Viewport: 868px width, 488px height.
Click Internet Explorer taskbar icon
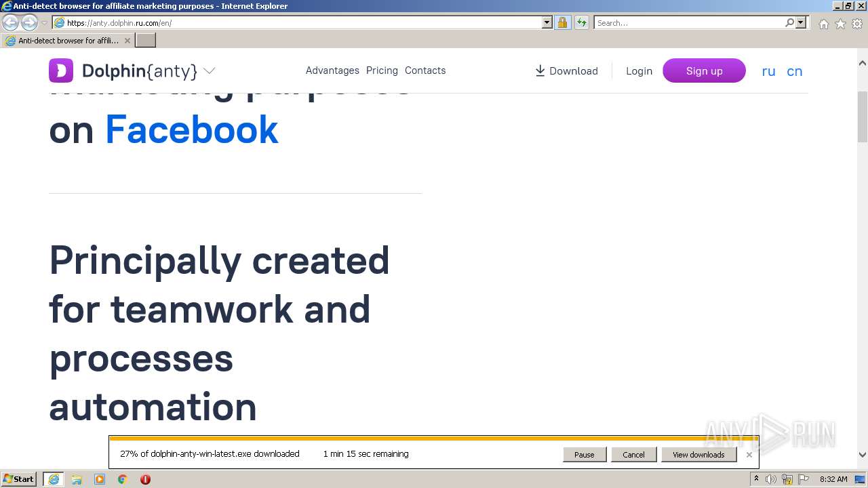[x=54, y=479]
